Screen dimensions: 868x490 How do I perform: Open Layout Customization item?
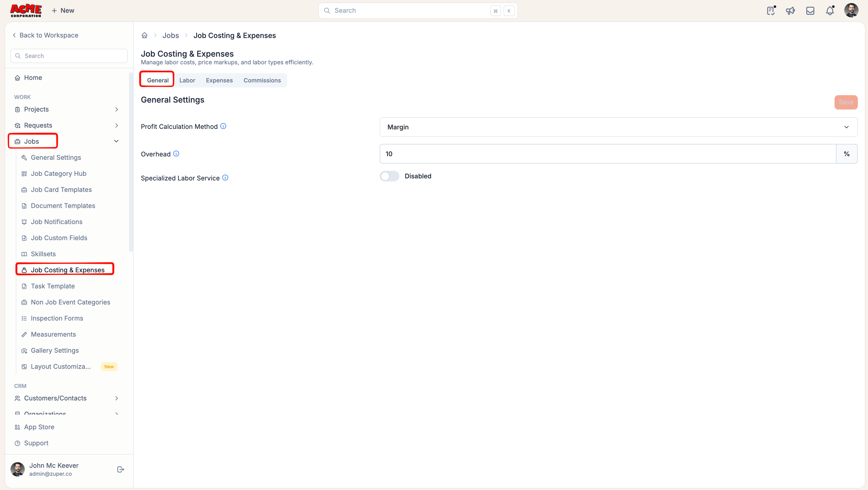click(61, 366)
